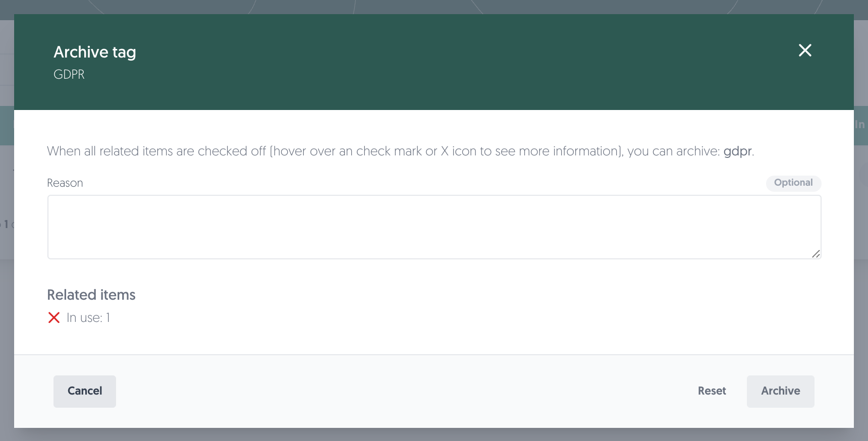Click the Reason field label

click(x=65, y=183)
